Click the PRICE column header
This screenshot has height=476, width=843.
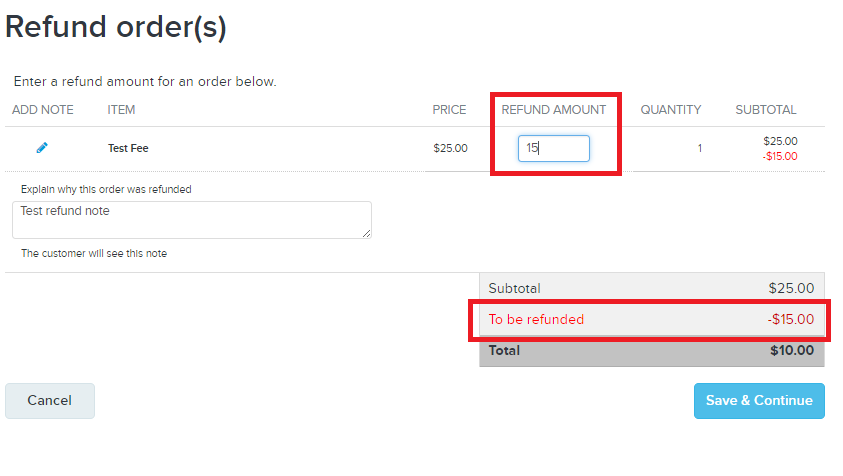(449, 110)
